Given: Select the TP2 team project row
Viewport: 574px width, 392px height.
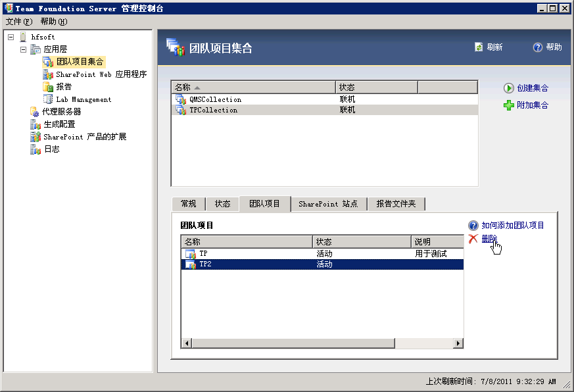Looking at the screenshot, I should [x=323, y=264].
